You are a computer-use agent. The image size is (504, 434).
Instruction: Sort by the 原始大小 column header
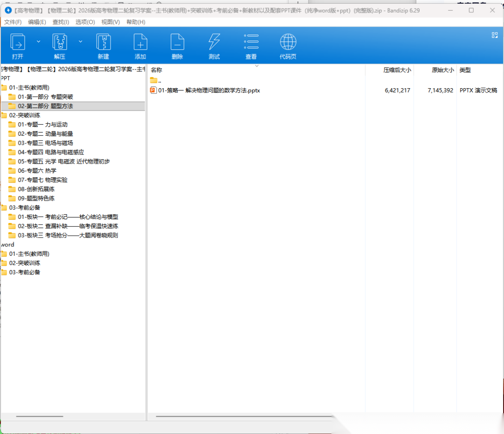click(x=442, y=70)
